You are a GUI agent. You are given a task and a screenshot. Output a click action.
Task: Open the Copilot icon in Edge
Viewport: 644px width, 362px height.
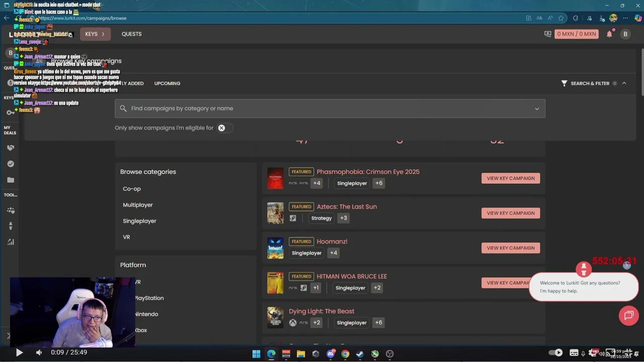(x=637, y=18)
